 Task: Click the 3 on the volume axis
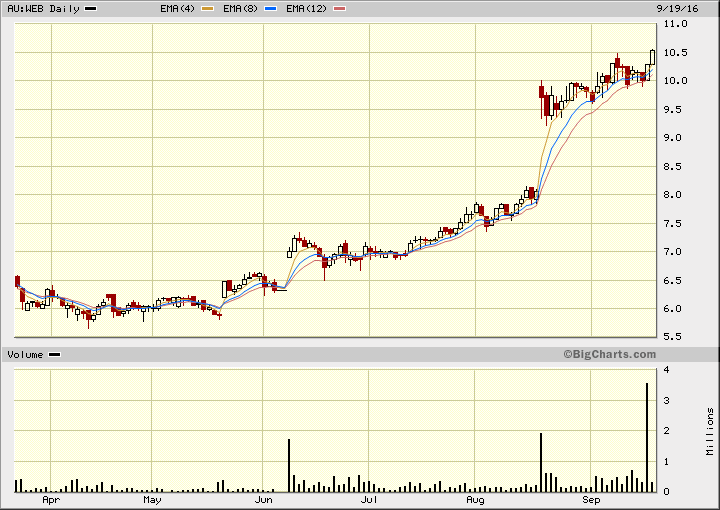pyautogui.click(x=666, y=400)
